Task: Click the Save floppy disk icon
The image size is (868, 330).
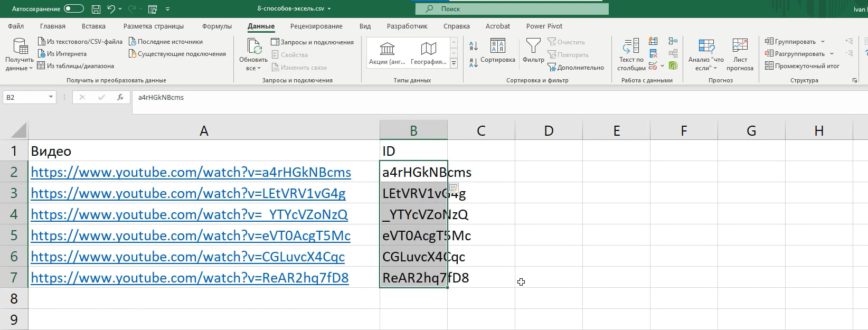Action: pos(96,9)
